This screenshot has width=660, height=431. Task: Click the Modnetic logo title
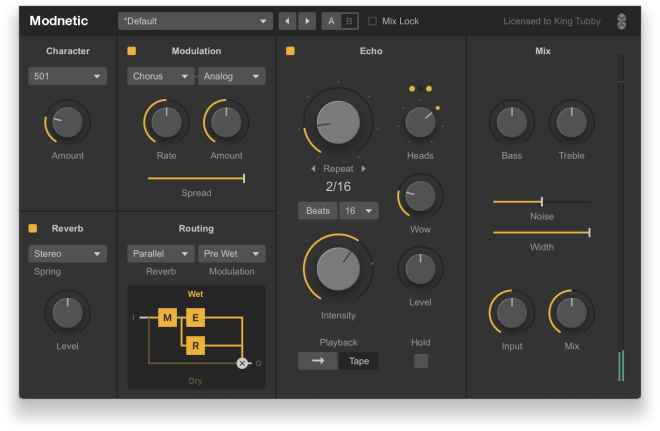click(59, 21)
